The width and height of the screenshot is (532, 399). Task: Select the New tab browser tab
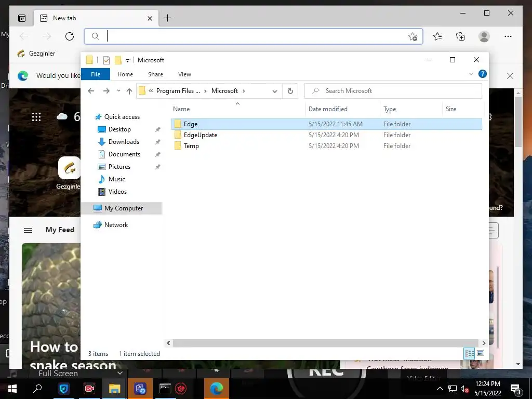tap(96, 18)
